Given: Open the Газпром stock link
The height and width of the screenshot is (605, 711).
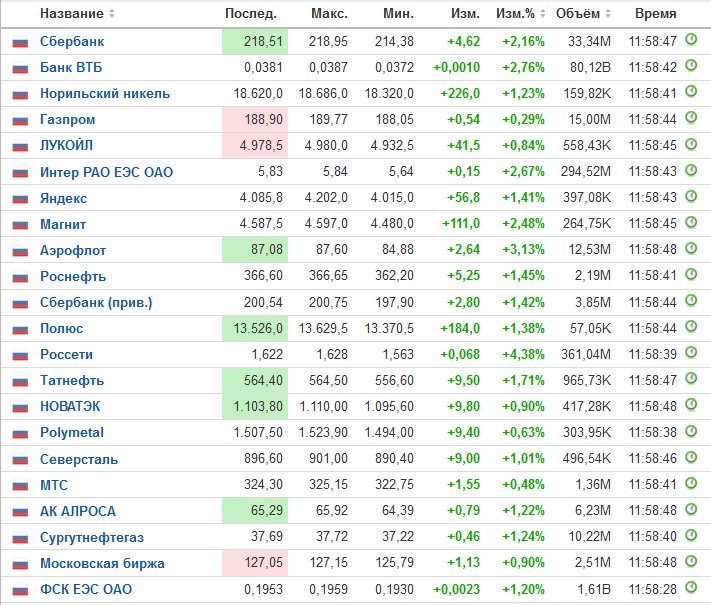Looking at the screenshot, I should coord(68,120).
